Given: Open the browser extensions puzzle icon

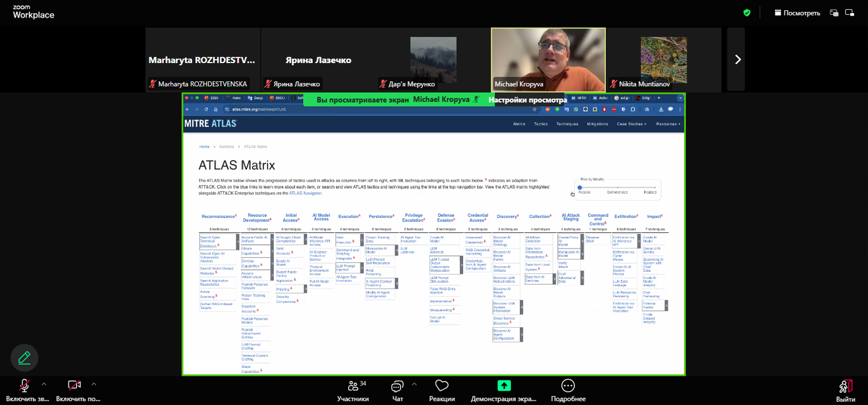Looking at the screenshot, I should point(633,109).
